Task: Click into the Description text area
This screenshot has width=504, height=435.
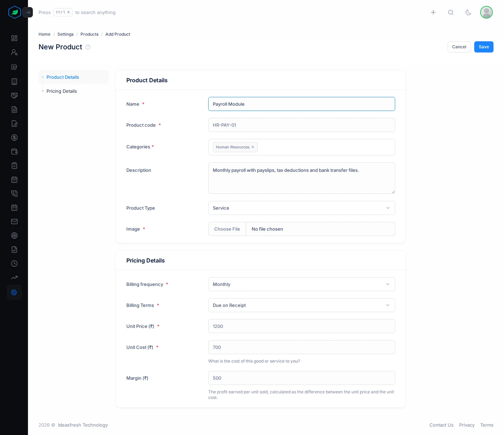Action: pos(302,178)
